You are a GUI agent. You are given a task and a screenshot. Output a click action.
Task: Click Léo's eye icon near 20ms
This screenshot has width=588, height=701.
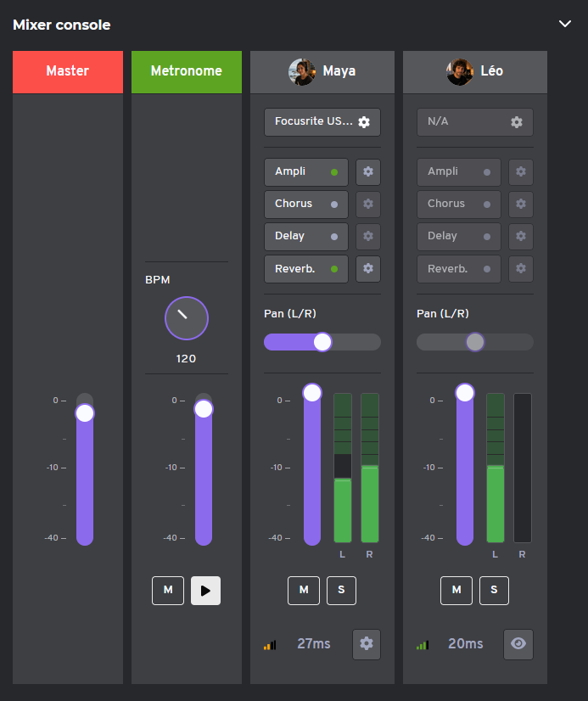point(518,644)
